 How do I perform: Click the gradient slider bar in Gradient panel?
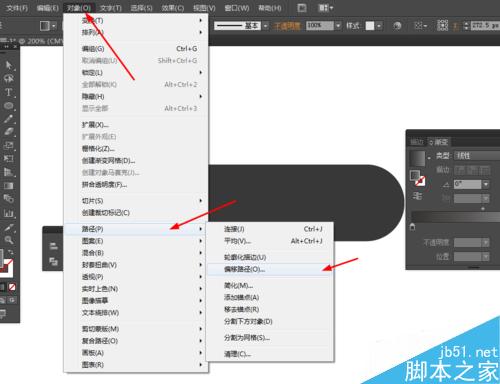pyautogui.click(x=455, y=217)
